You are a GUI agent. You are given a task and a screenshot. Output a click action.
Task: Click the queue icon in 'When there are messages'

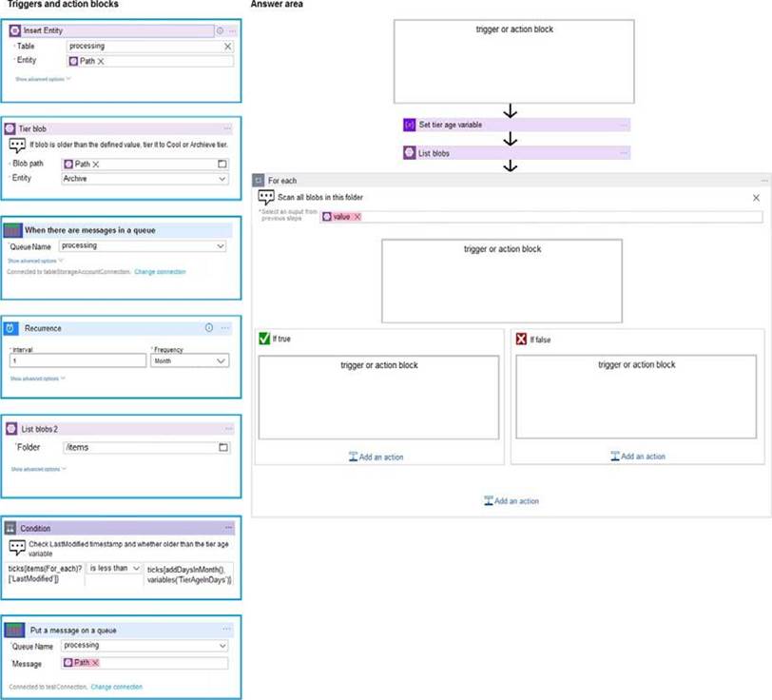pyautogui.click(x=12, y=229)
